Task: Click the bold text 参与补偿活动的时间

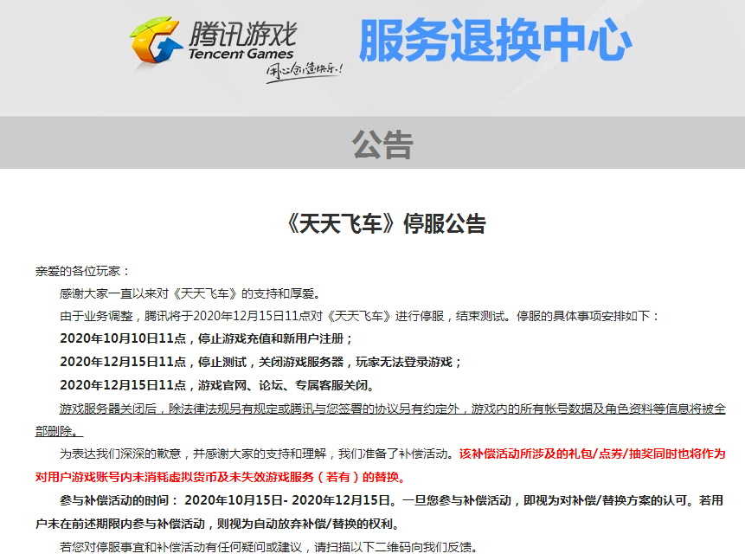Action: click(x=119, y=500)
